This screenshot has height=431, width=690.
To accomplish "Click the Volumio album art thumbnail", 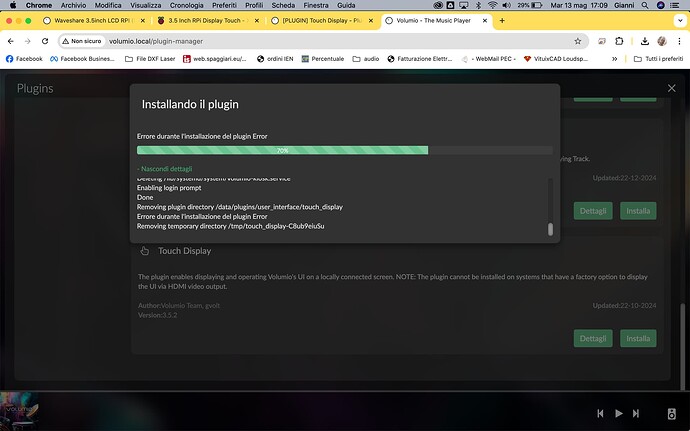I will pos(19,411).
